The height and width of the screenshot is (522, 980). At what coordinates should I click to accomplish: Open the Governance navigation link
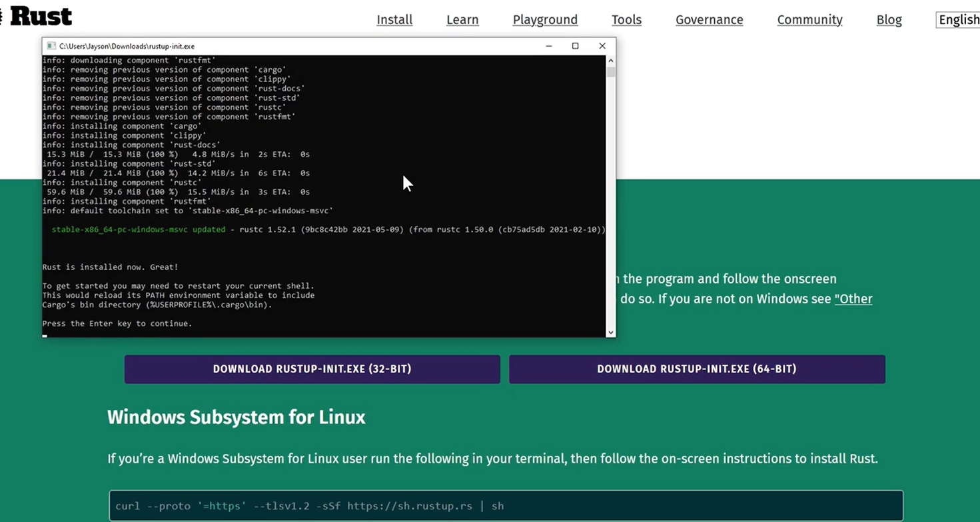pyautogui.click(x=709, y=20)
